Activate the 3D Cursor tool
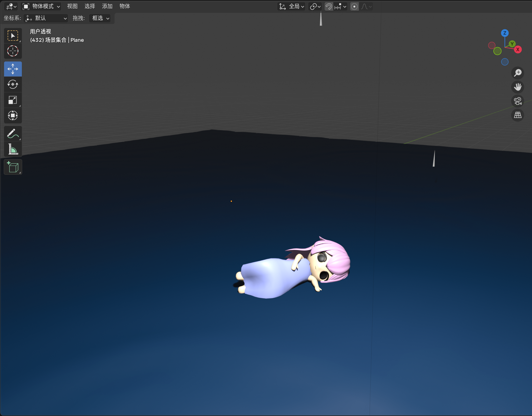This screenshot has height=416, width=532. (x=13, y=51)
